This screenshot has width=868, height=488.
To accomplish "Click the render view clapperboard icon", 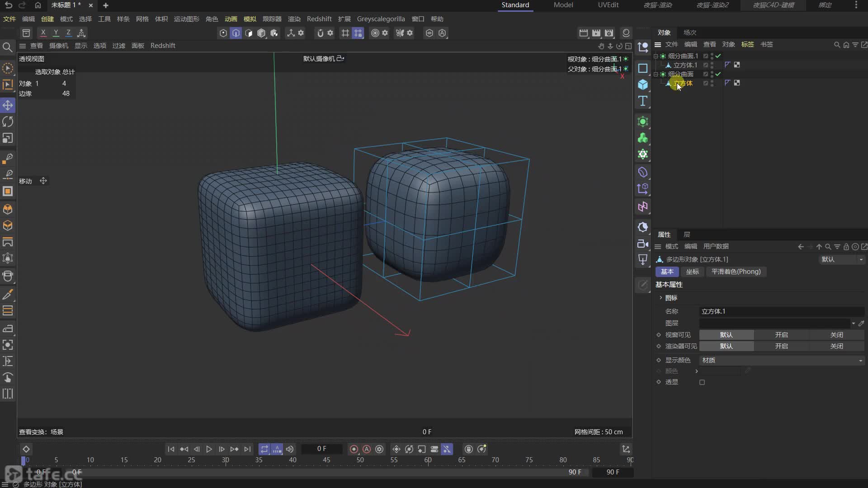I will 584,33.
